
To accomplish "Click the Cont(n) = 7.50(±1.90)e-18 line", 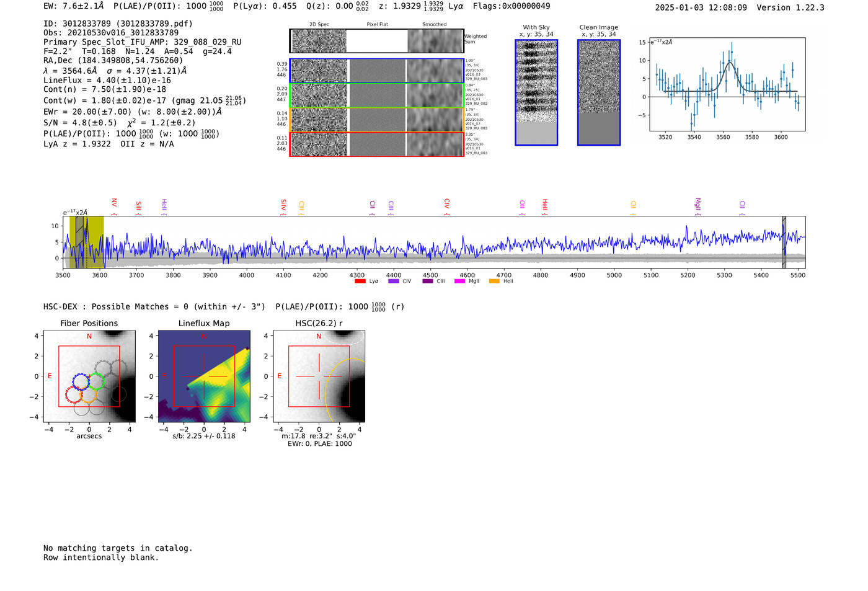I will pos(105,89).
